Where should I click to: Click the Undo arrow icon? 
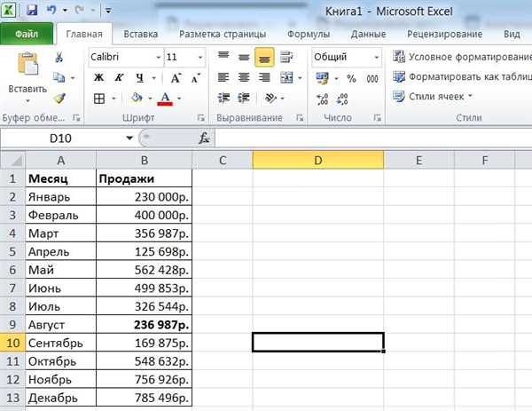pyautogui.click(x=51, y=10)
